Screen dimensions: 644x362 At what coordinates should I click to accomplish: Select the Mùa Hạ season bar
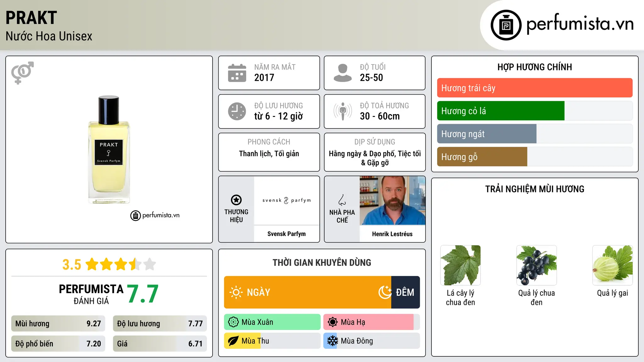(372, 322)
